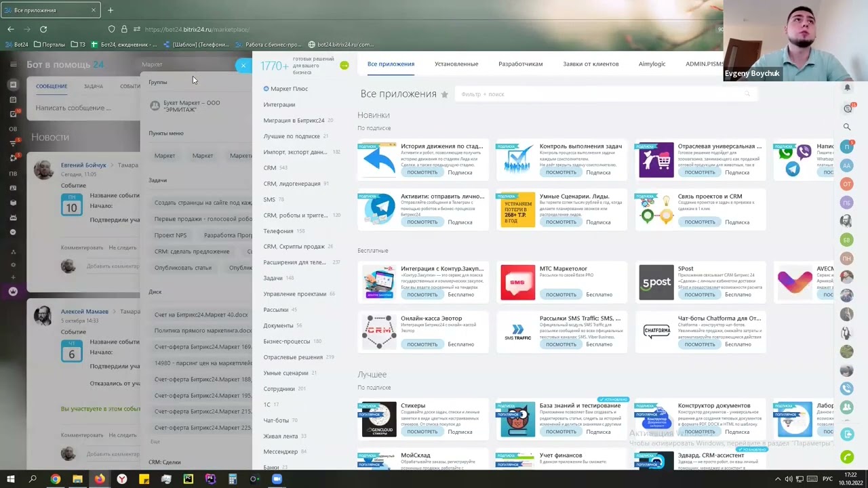Open Yandex Browser from the taskbar

coord(121,479)
